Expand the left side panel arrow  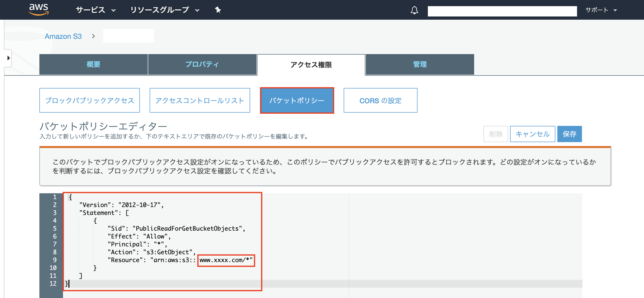click(9, 59)
